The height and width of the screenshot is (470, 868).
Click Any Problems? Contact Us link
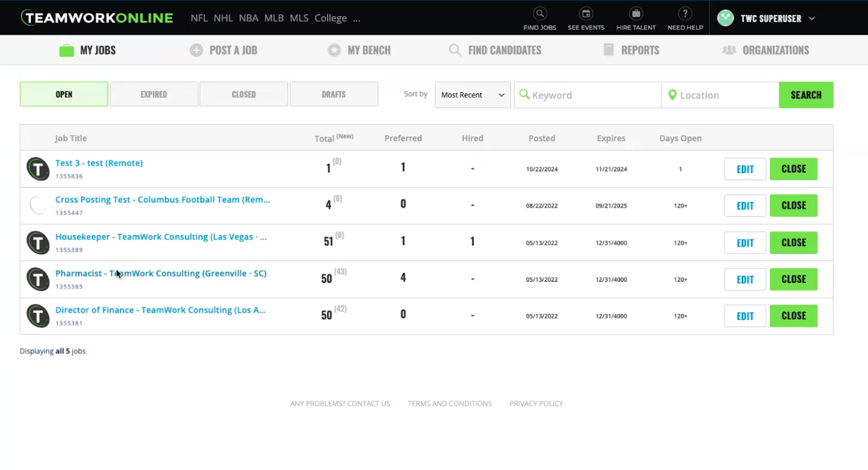pos(340,404)
